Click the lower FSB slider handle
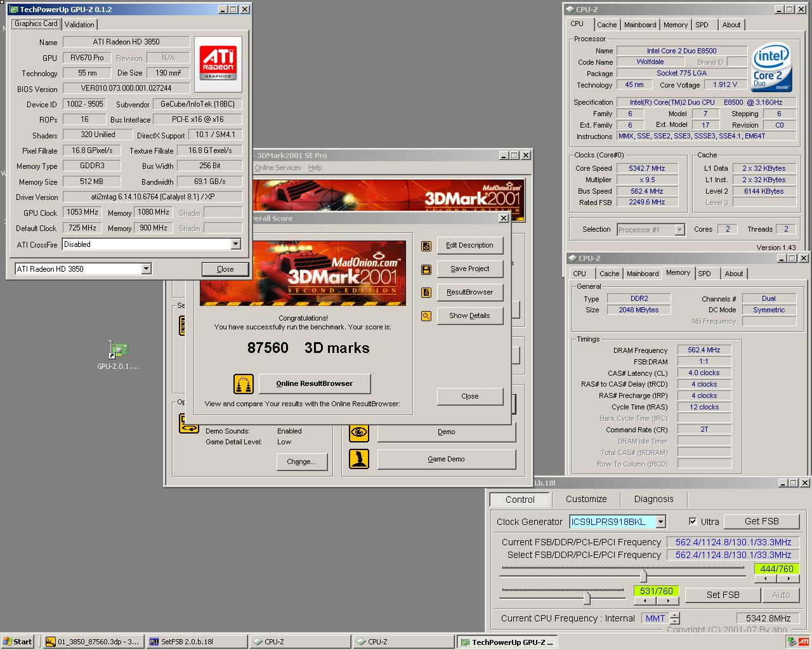The width and height of the screenshot is (812, 650). (x=587, y=597)
